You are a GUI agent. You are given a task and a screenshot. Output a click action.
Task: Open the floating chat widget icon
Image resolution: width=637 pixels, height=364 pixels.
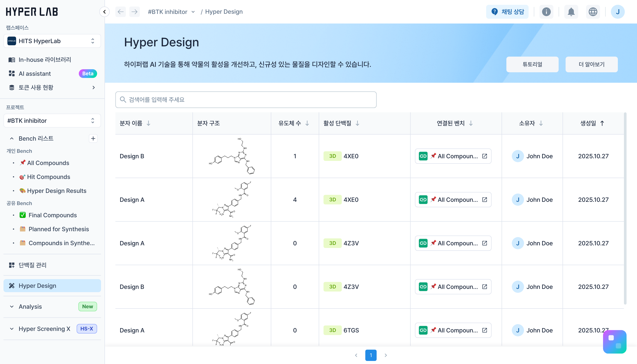coord(615,342)
